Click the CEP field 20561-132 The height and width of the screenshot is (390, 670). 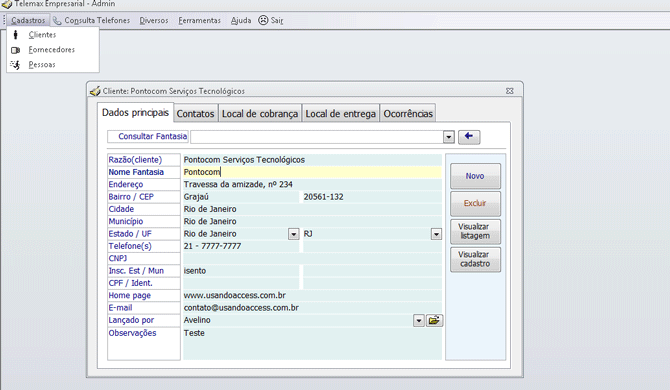[372, 197]
